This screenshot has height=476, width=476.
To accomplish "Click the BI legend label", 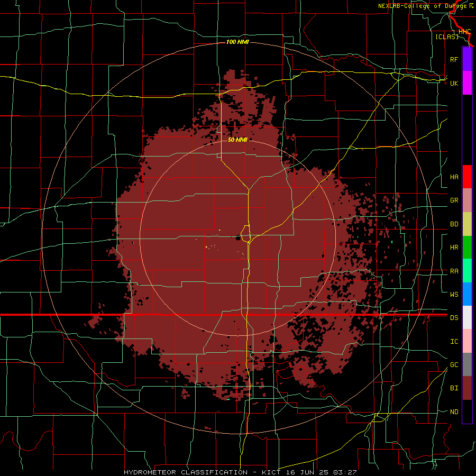I will pos(454,388).
